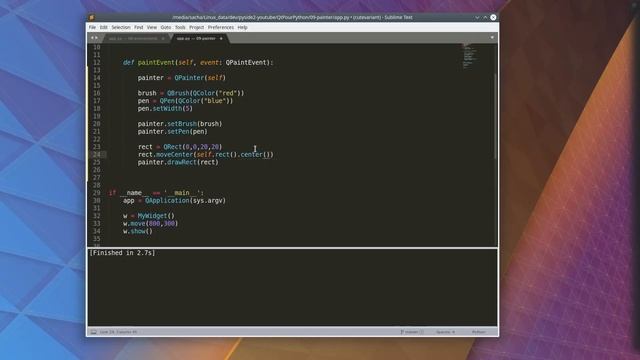Close the Sublime Text window

(493, 18)
